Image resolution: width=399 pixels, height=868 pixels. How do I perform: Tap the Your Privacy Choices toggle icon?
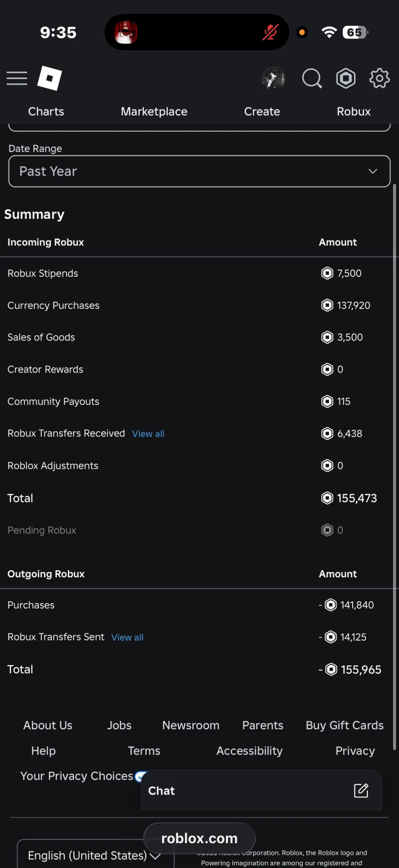pos(141,776)
